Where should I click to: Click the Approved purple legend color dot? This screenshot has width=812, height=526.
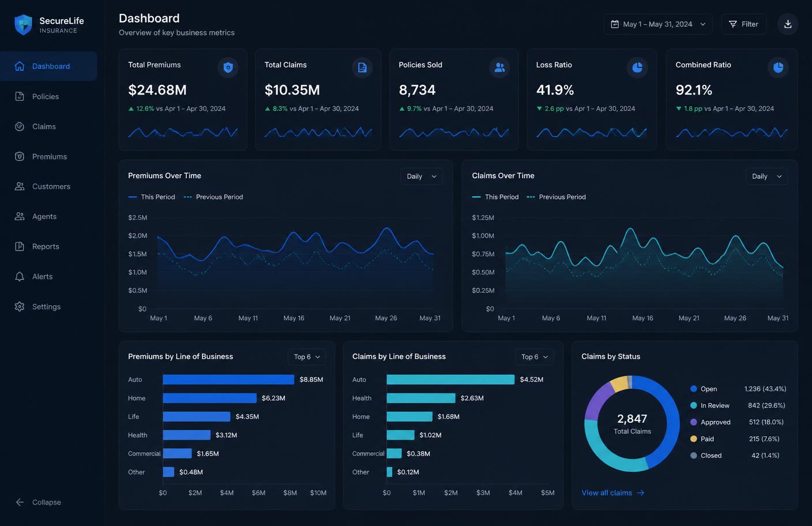(x=694, y=422)
